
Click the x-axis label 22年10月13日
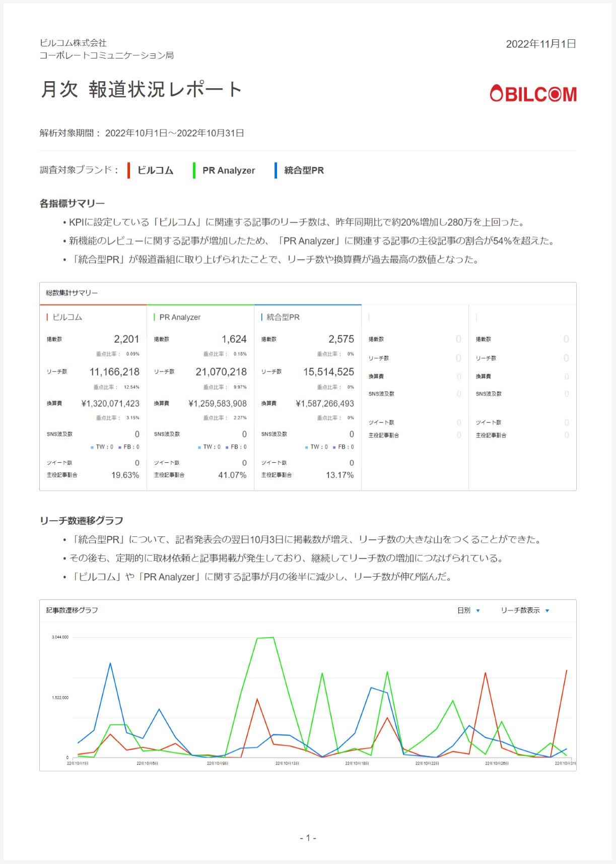click(287, 764)
